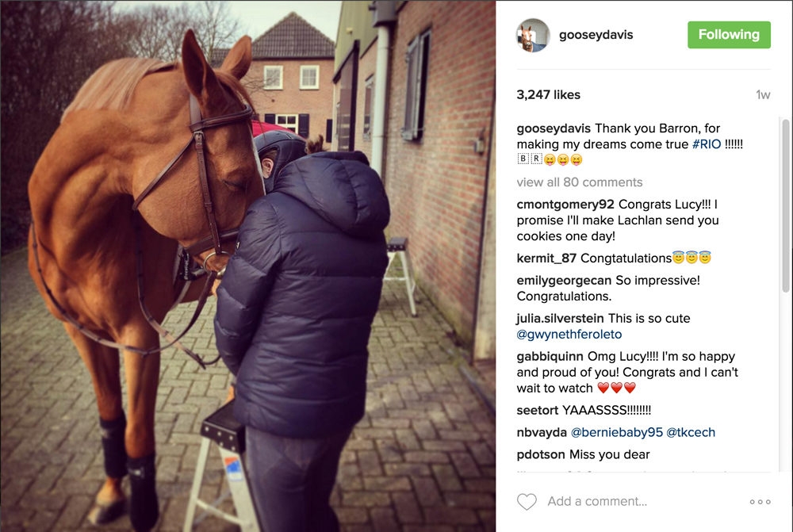Image resolution: width=793 pixels, height=532 pixels.
Task: Click the comments panel scrollbar
Action: [x=785, y=206]
